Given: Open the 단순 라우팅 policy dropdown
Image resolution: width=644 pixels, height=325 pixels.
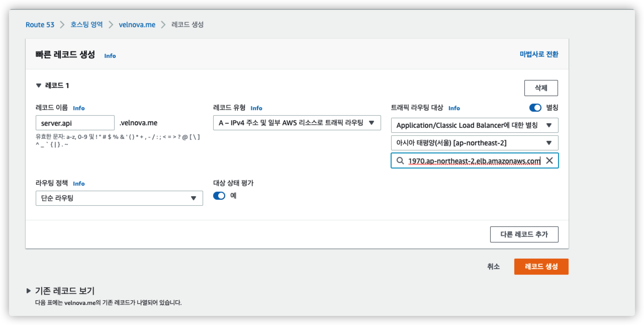Looking at the screenshot, I should pos(119,198).
